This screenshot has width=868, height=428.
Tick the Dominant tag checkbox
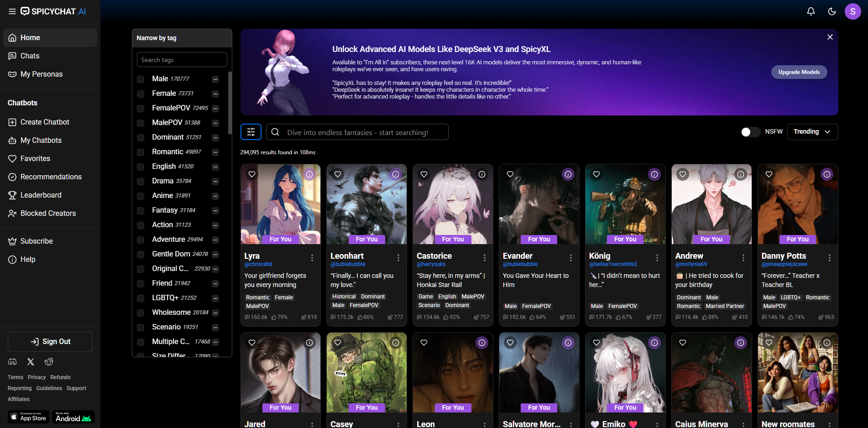click(x=141, y=138)
